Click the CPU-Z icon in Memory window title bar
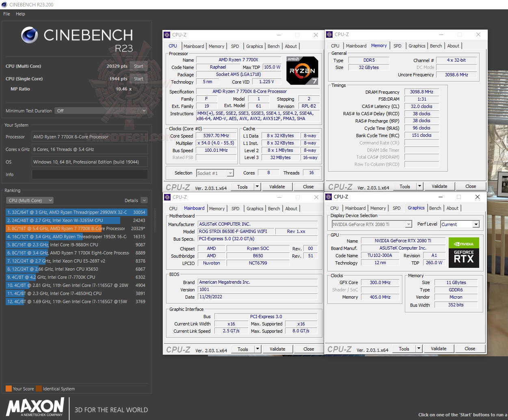Viewport: 508px width, 420px height. [329, 34]
